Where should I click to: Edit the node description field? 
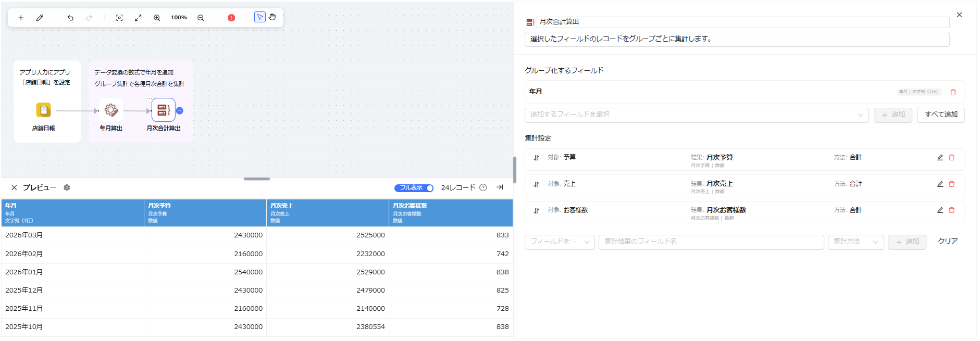[737, 39]
